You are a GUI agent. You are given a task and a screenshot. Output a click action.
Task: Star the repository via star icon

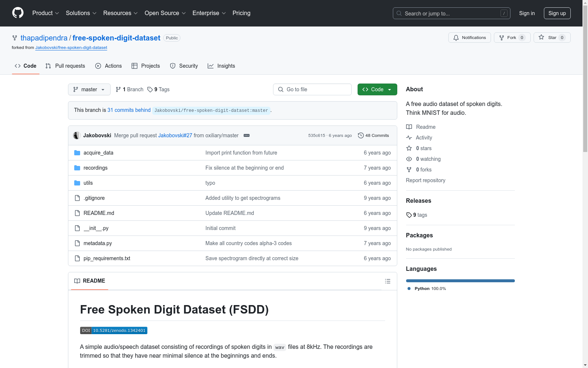pyautogui.click(x=541, y=37)
